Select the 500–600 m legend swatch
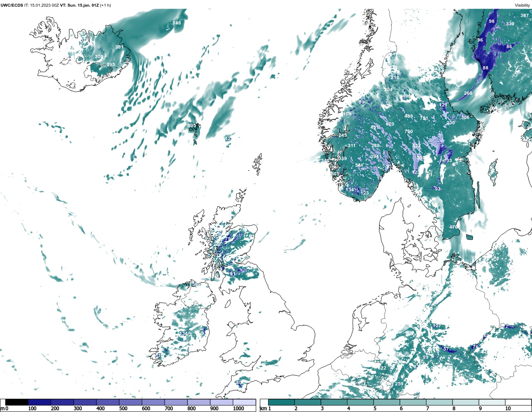This screenshot has height=412, width=532. tap(130, 402)
